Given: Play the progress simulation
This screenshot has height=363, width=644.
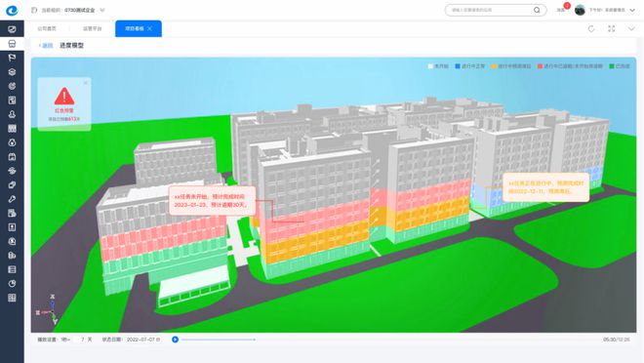Looking at the screenshot, I should (175, 340).
